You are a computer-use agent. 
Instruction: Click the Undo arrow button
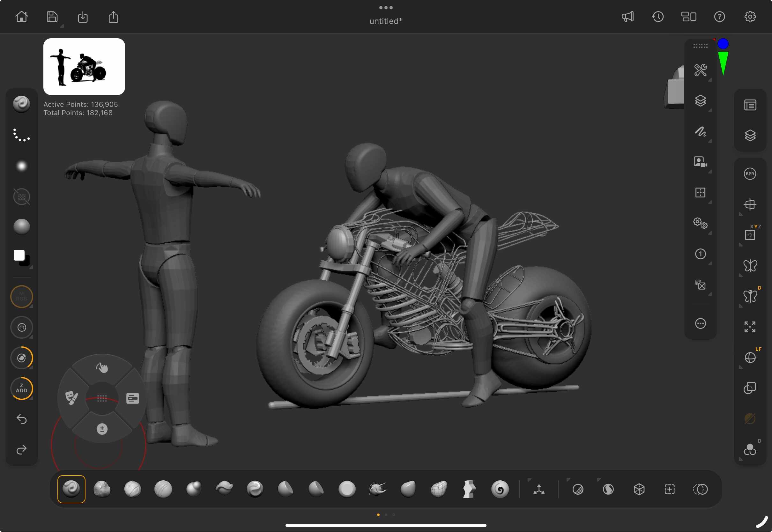(x=22, y=419)
